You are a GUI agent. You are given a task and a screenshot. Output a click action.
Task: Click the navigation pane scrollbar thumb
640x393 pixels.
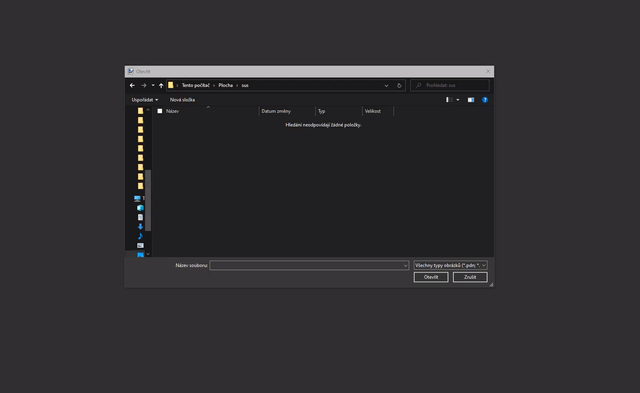tap(148, 200)
